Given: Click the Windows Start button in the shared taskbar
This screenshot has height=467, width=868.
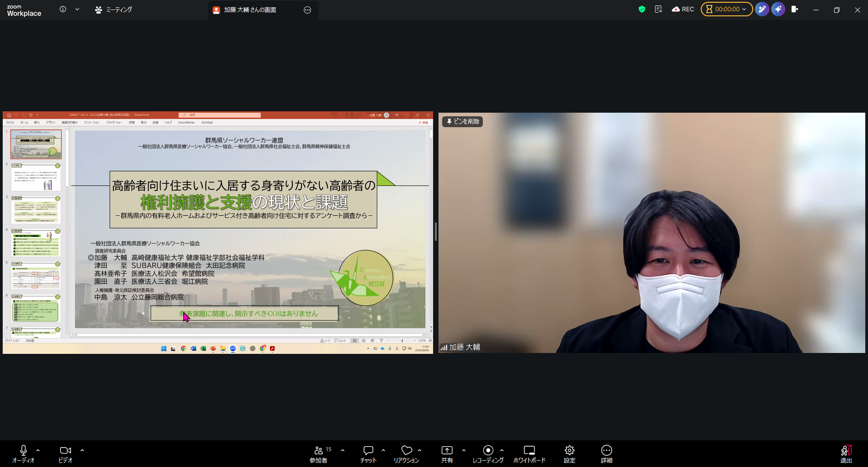Looking at the screenshot, I should coord(164,348).
